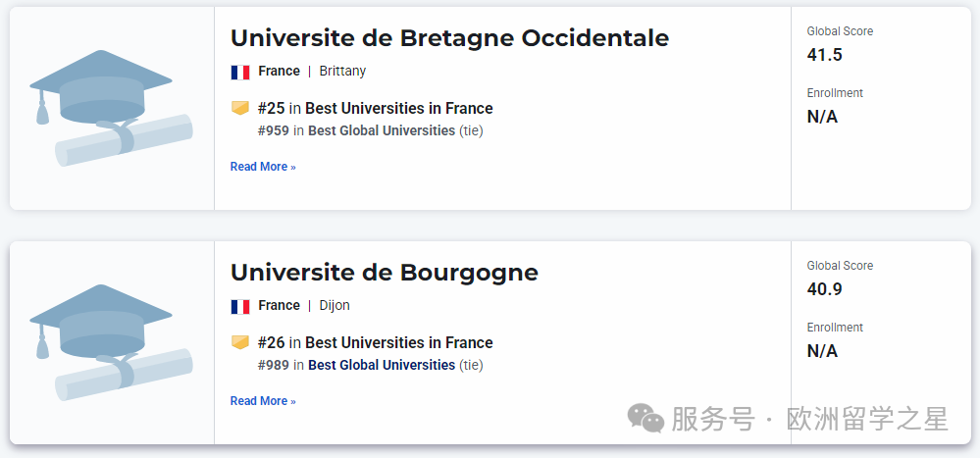Click Global Score 40.9 value

point(824,289)
